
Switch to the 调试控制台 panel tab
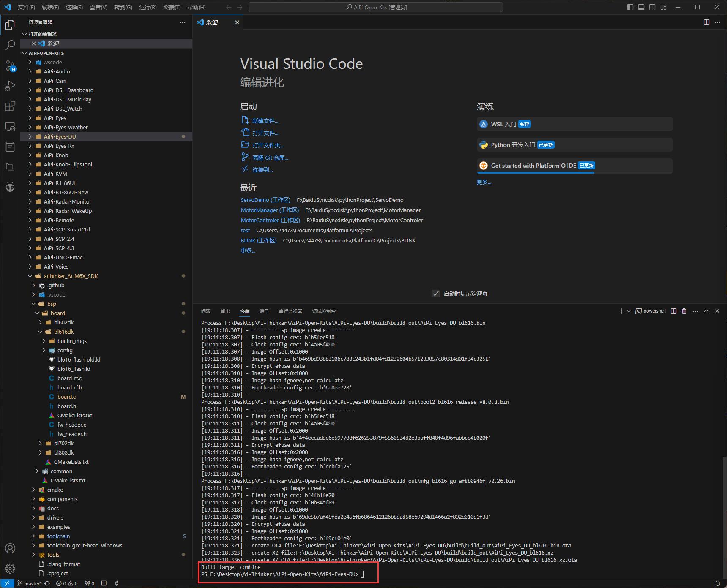click(324, 311)
